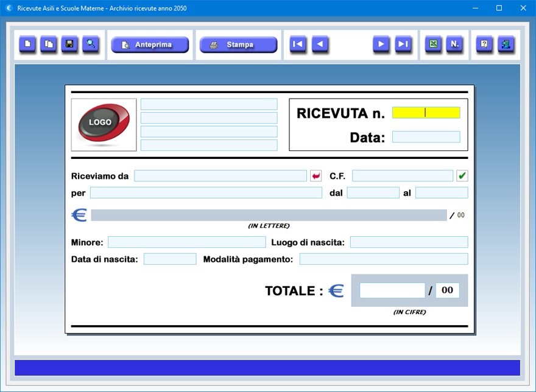
Task: Jump to last record
Action: 403,44
